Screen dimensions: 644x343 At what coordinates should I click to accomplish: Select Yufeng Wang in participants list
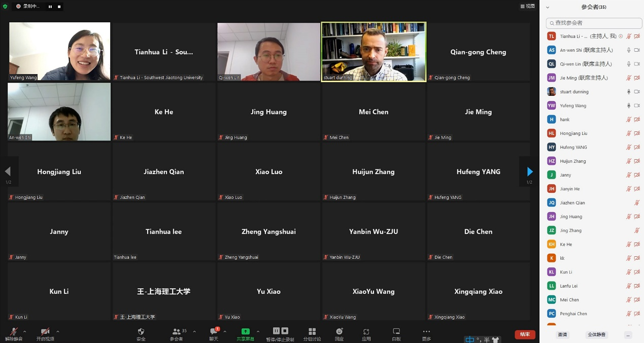573,106
